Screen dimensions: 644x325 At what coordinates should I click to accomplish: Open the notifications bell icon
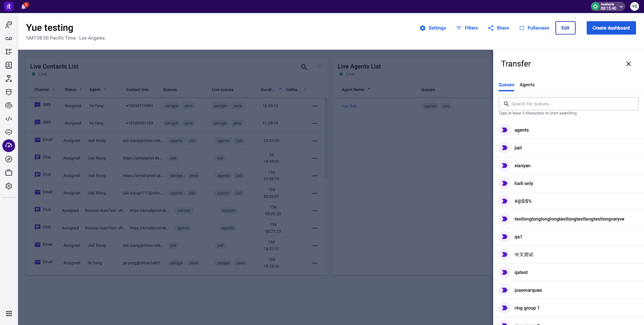click(x=23, y=6)
